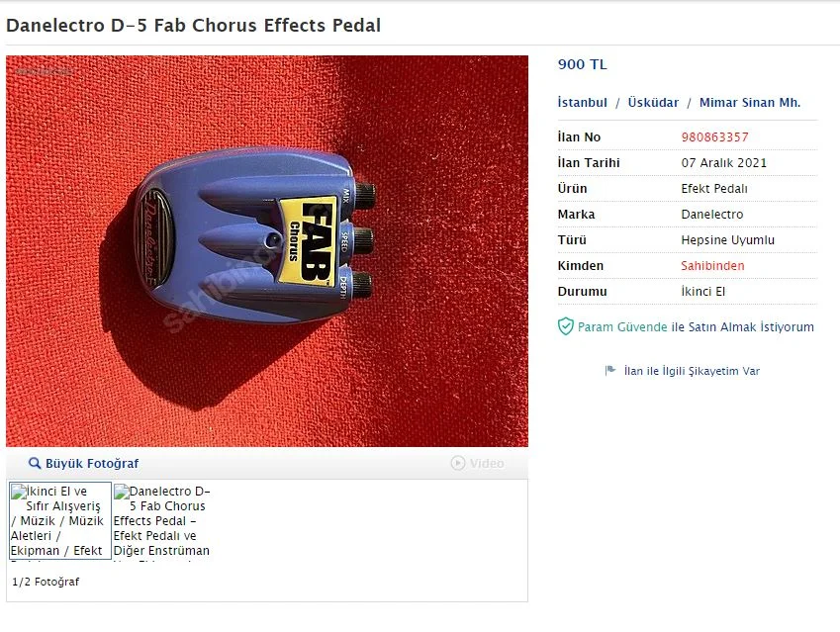
Task: Click the listing number 980863357
Action: tap(714, 137)
